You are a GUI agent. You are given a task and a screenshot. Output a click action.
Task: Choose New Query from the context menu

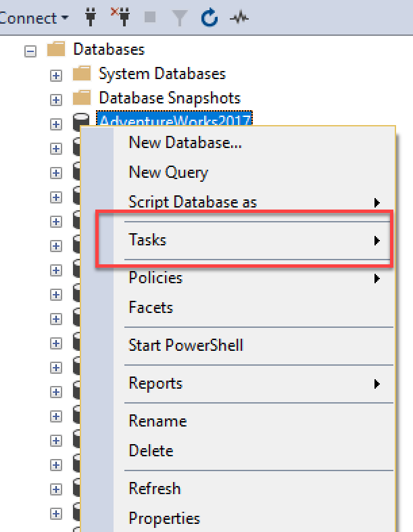168,172
